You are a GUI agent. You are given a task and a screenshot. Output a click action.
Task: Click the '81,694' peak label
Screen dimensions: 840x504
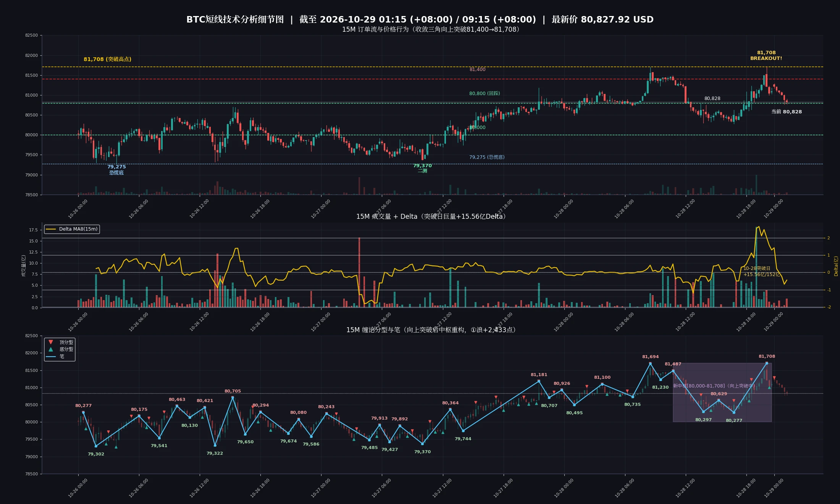650,357
